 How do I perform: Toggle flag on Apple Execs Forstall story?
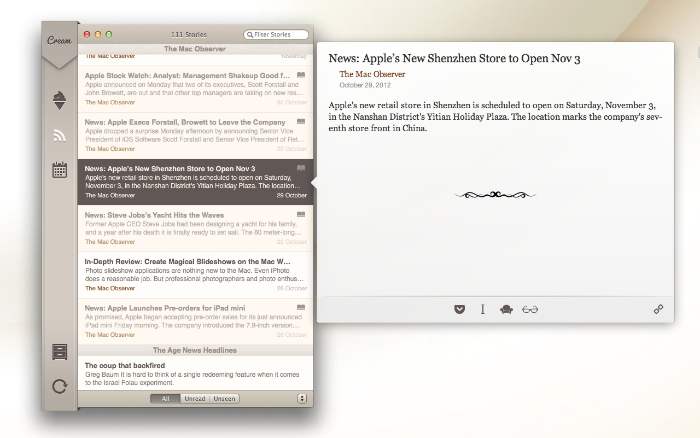301,121
